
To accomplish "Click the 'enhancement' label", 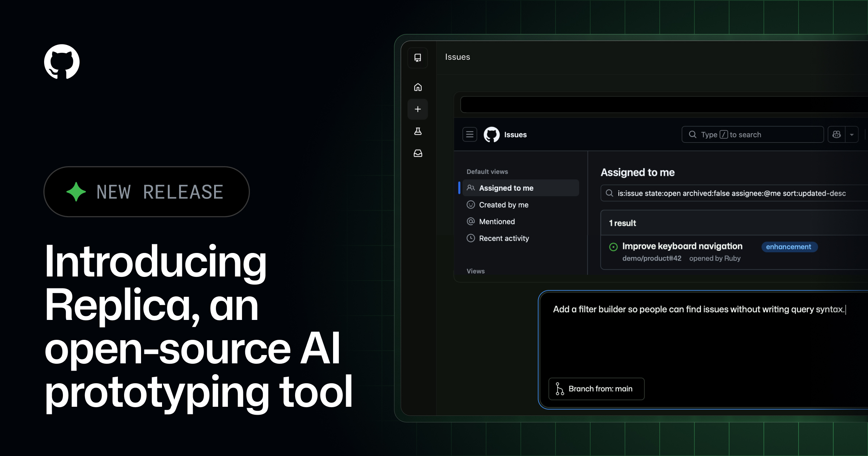I will pyautogui.click(x=789, y=247).
